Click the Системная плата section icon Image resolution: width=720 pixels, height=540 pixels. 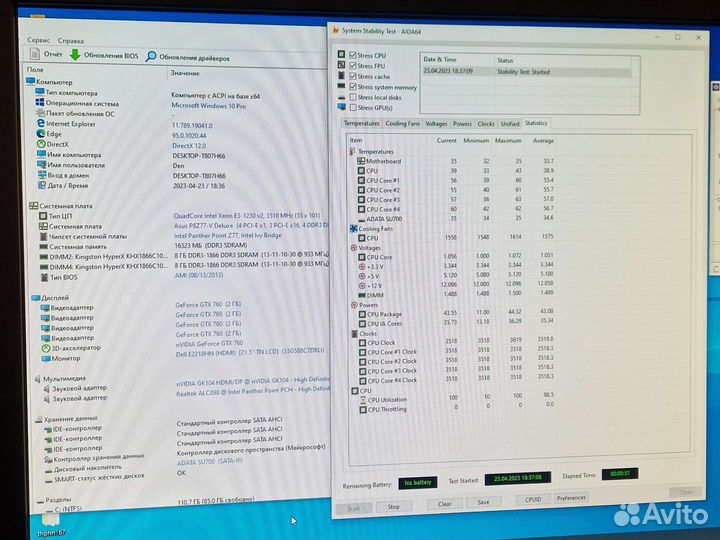pyautogui.click(x=34, y=205)
